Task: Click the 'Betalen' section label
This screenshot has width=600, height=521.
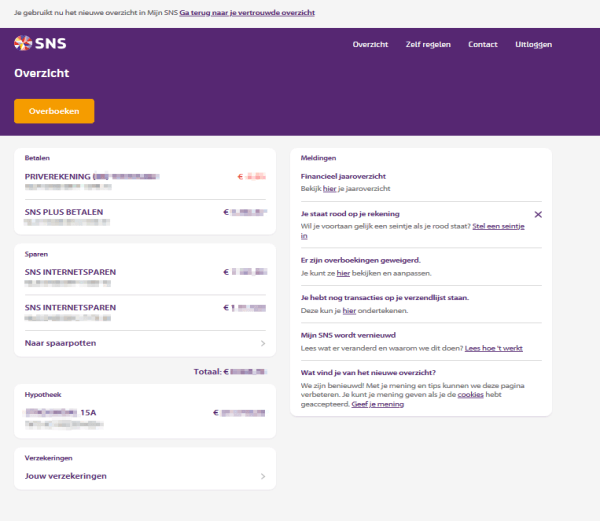Action: point(37,158)
